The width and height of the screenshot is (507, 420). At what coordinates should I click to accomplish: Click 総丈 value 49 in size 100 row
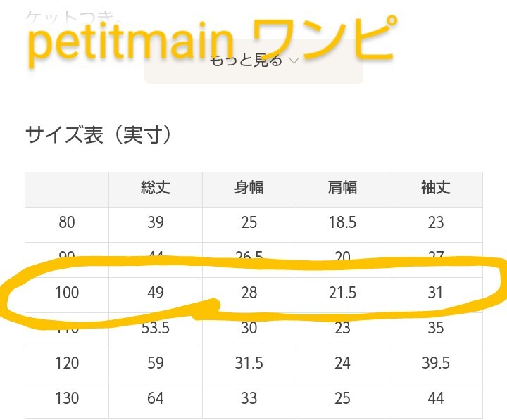coord(156,293)
